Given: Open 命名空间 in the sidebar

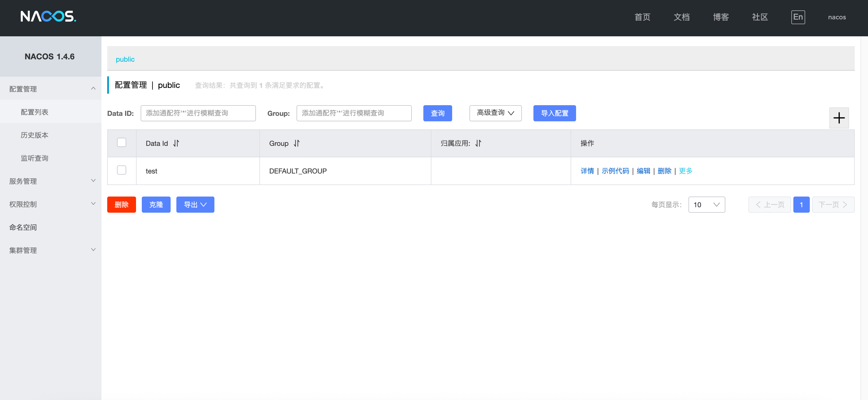Looking at the screenshot, I should 23,227.
